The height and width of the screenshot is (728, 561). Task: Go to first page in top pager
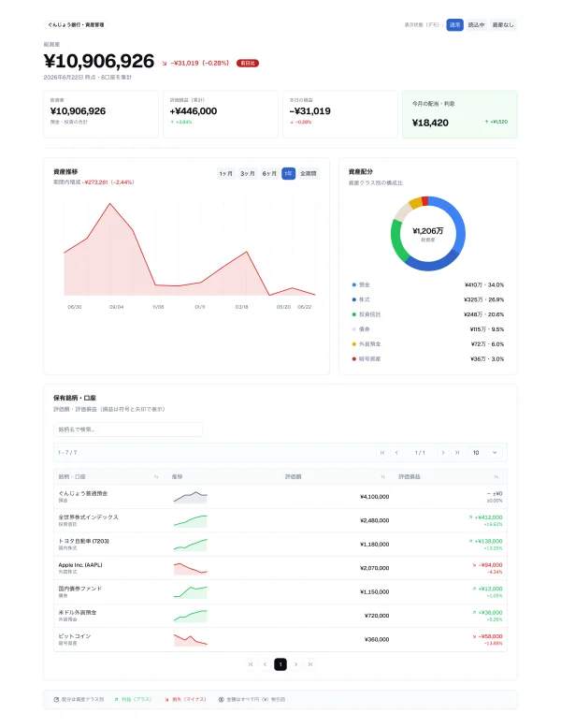click(x=382, y=452)
